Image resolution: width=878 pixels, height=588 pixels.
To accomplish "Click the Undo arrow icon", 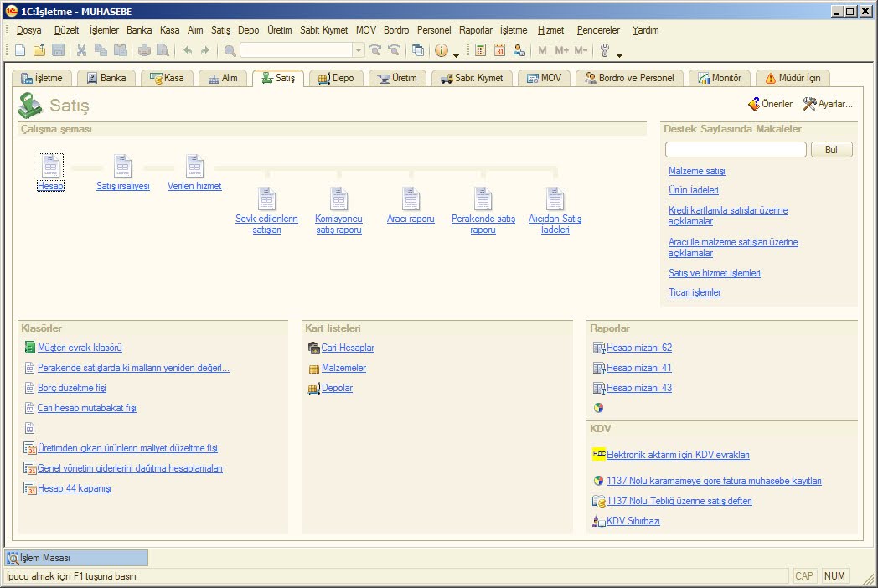I will (x=188, y=50).
